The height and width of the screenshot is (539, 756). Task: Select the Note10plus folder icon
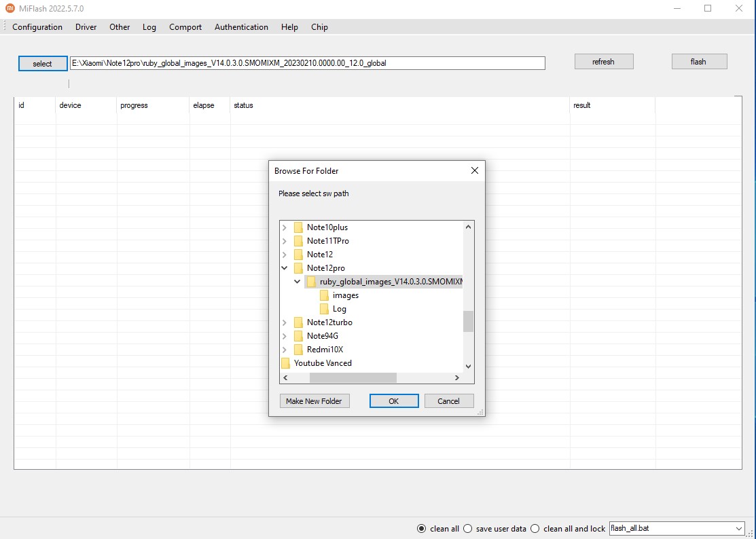pyautogui.click(x=298, y=227)
